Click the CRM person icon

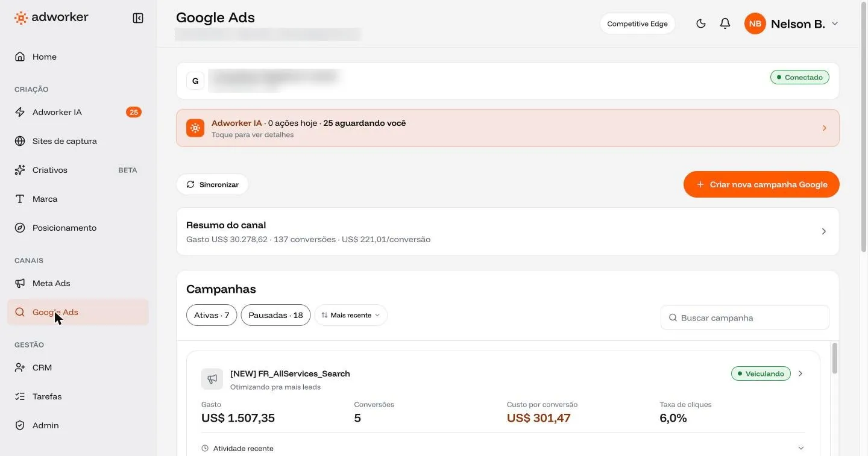tap(20, 367)
